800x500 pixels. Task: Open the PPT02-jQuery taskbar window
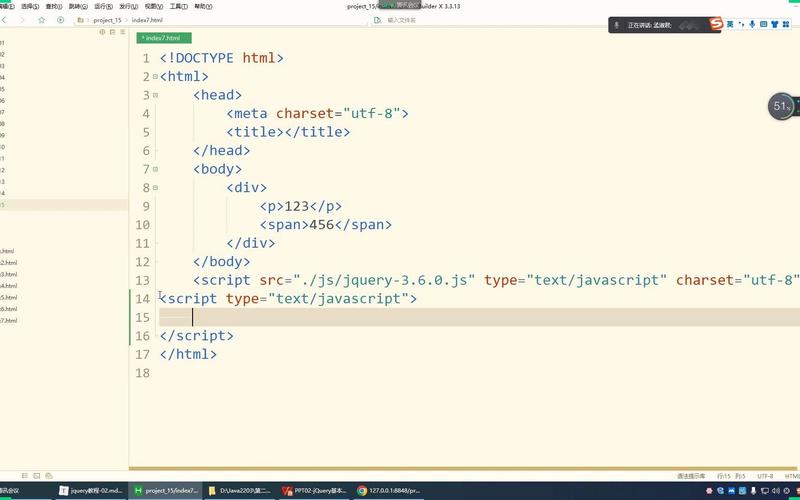click(315, 490)
